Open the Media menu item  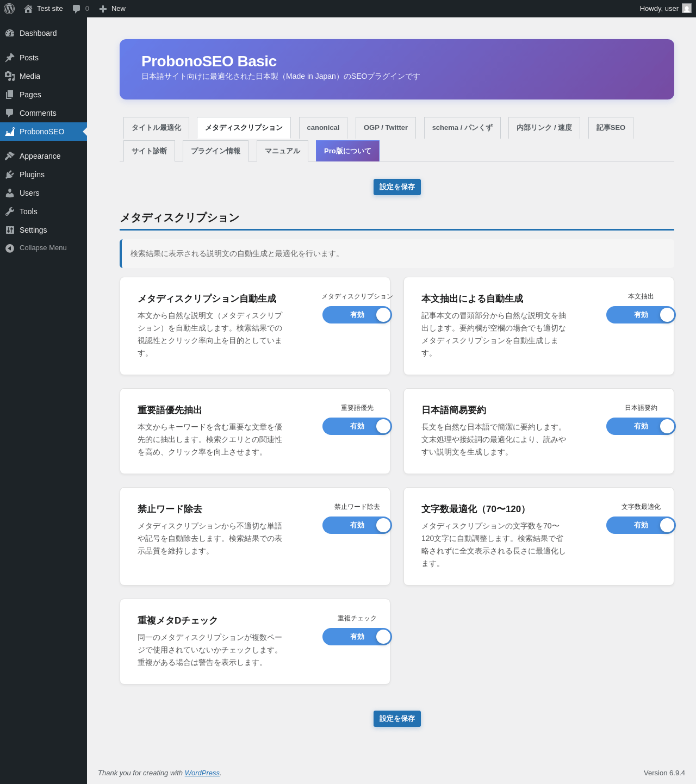43,76
